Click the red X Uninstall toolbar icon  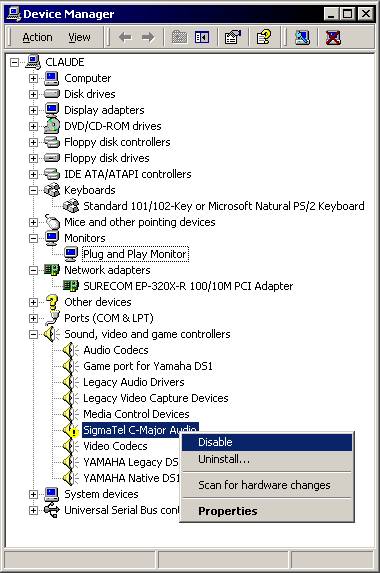(333, 37)
